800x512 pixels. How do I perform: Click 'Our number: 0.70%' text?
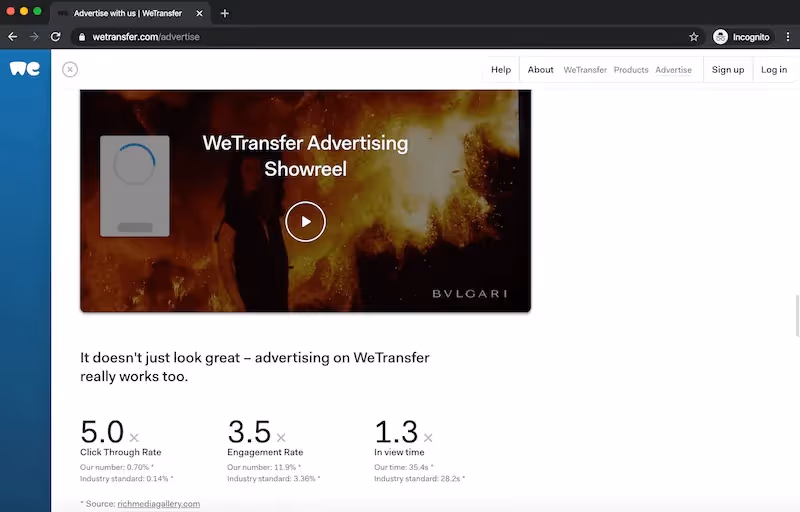(117, 467)
